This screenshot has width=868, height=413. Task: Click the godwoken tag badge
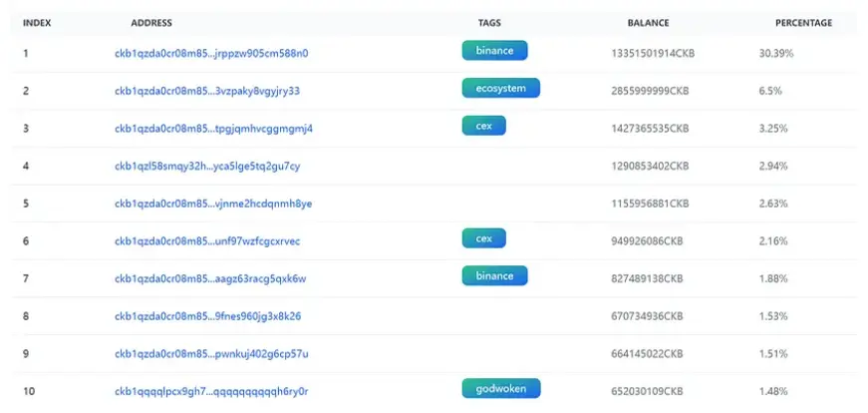[x=500, y=387]
